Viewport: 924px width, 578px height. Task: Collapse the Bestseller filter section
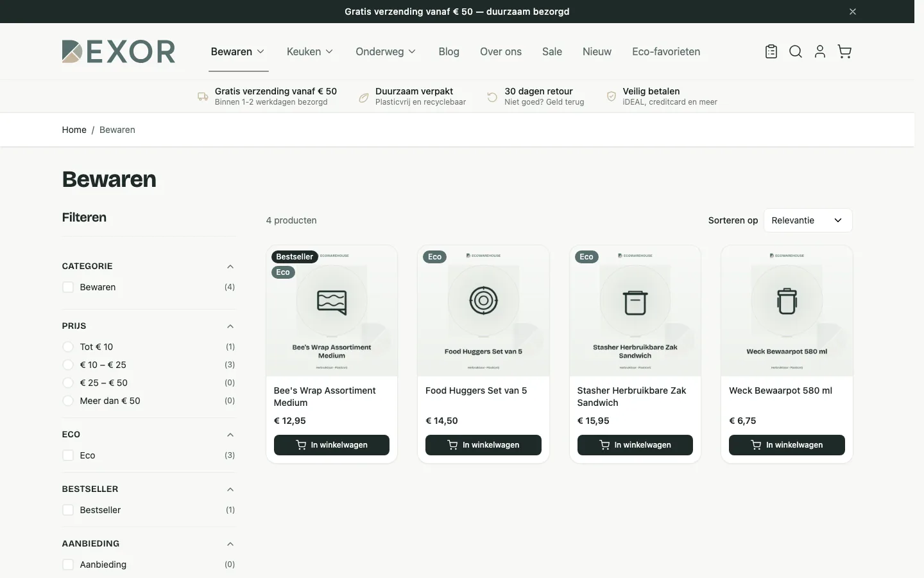pyautogui.click(x=230, y=489)
